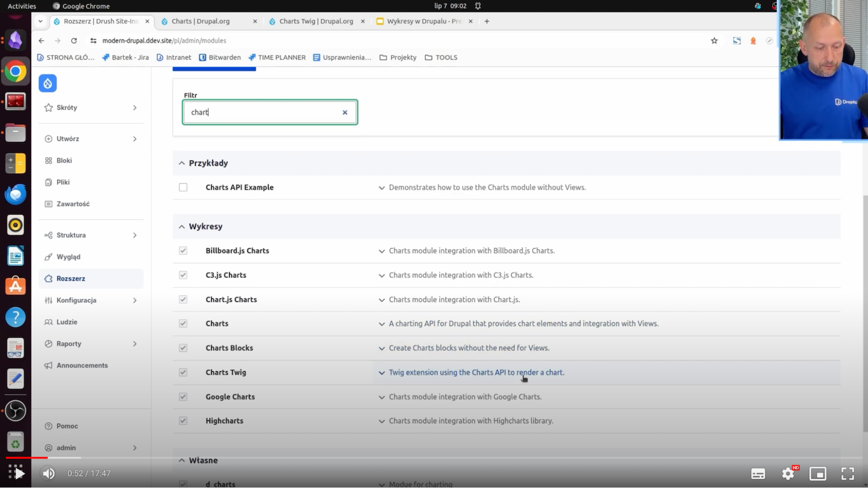
Task: Toggle Highcharts checkbox
Action: [x=183, y=421]
